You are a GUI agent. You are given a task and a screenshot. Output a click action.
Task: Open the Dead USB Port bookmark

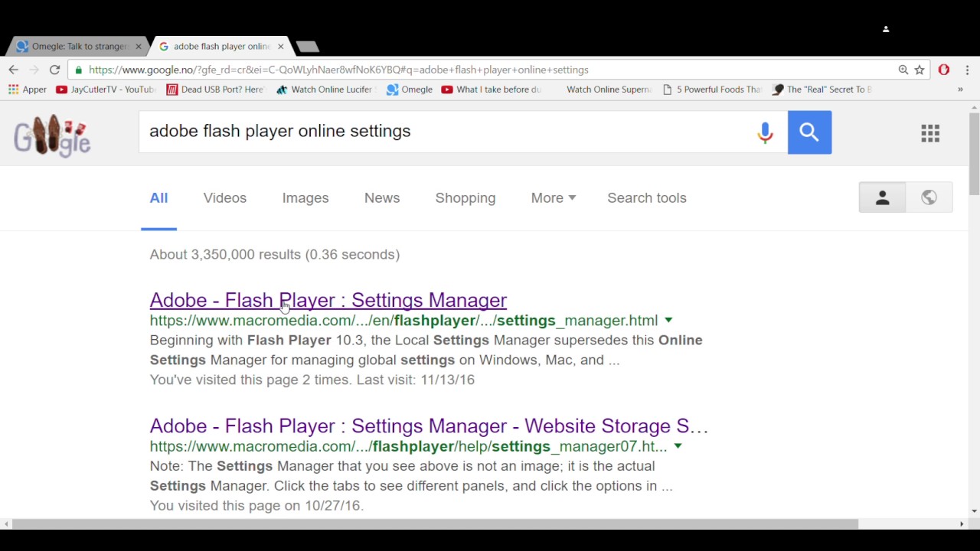click(x=215, y=90)
